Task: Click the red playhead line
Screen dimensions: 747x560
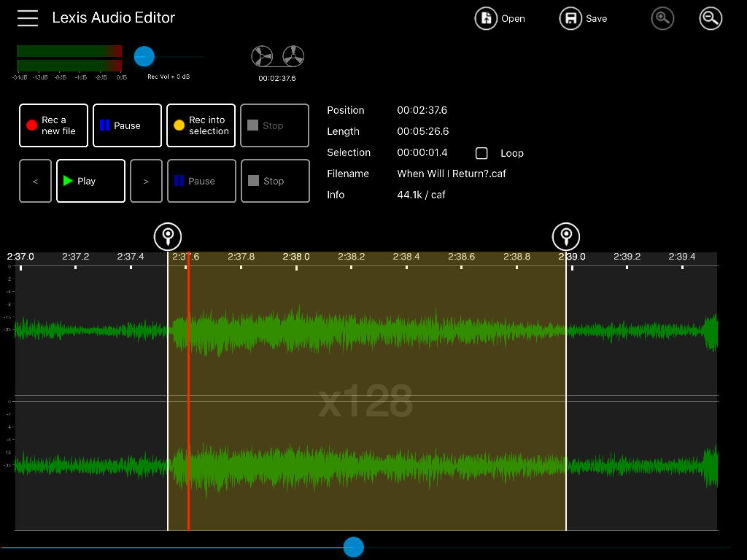Action: coord(189,391)
